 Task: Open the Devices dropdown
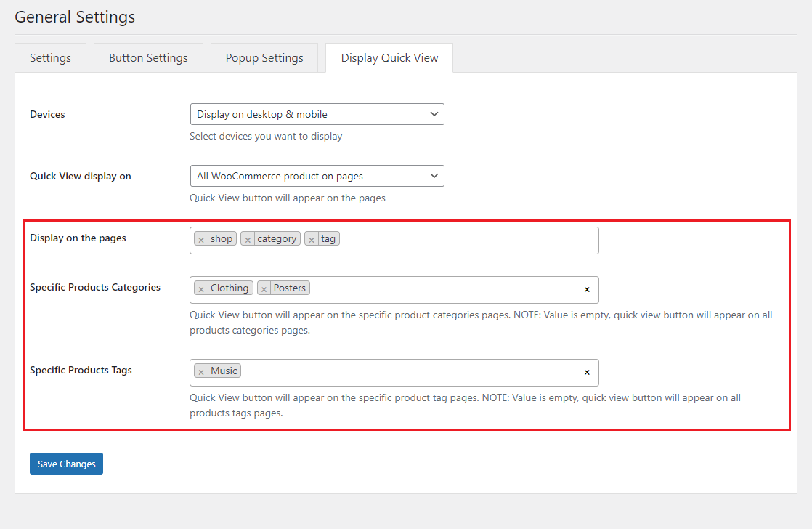click(x=317, y=114)
